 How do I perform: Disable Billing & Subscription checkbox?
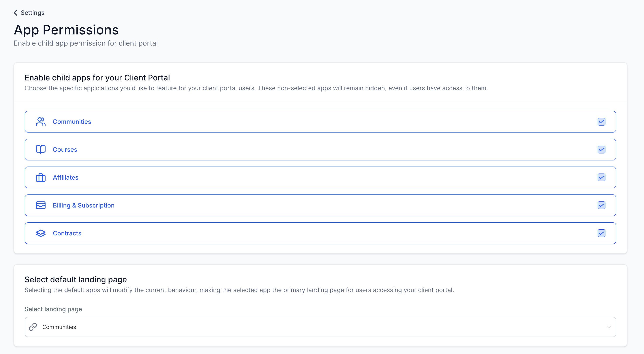[601, 205]
